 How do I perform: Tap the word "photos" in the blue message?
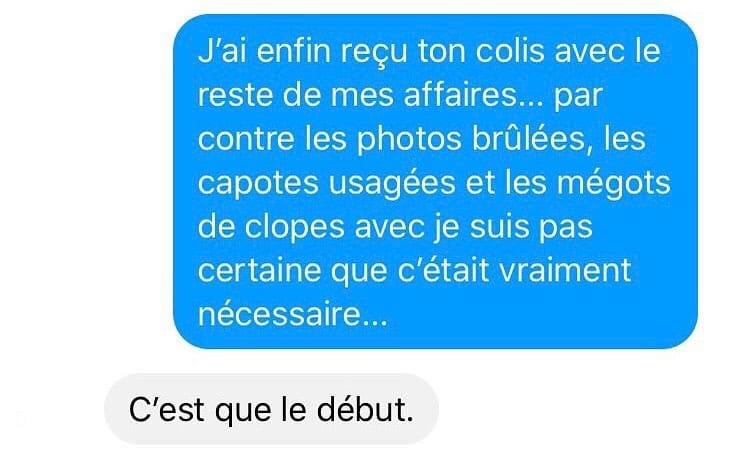coord(409,141)
